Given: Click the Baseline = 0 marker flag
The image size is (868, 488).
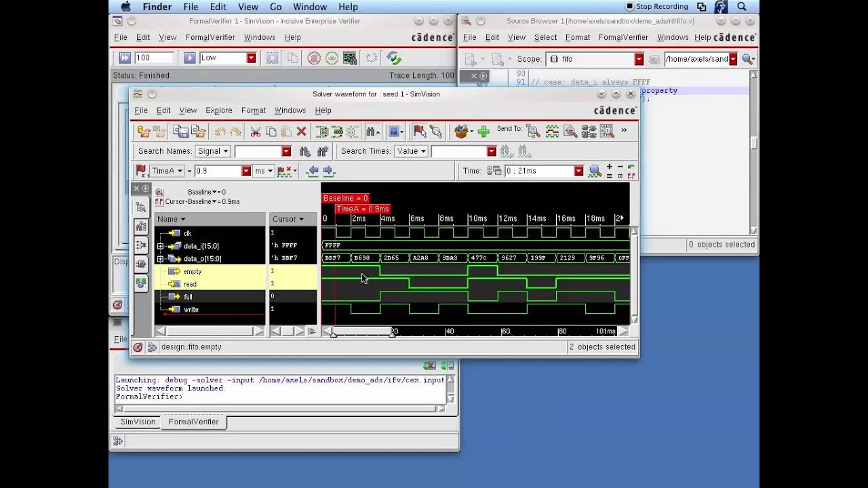Looking at the screenshot, I should [x=345, y=198].
